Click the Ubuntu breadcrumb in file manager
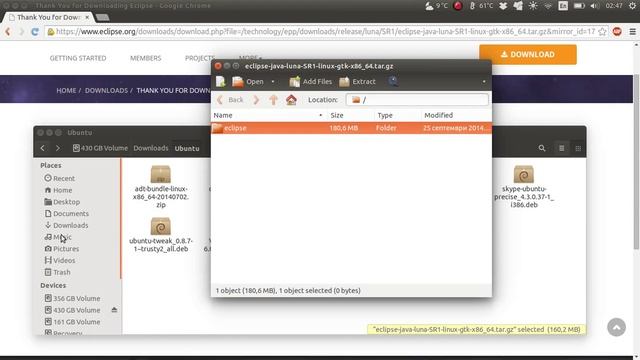This screenshot has width=640, height=360. coord(187,148)
